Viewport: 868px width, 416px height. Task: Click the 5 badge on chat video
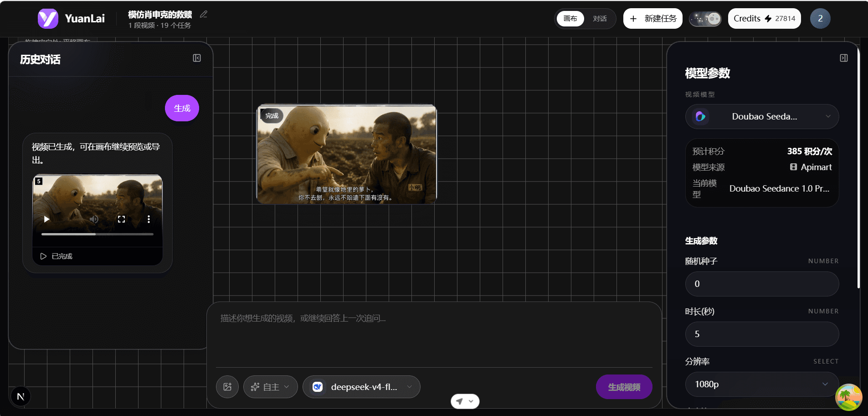tap(39, 181)
